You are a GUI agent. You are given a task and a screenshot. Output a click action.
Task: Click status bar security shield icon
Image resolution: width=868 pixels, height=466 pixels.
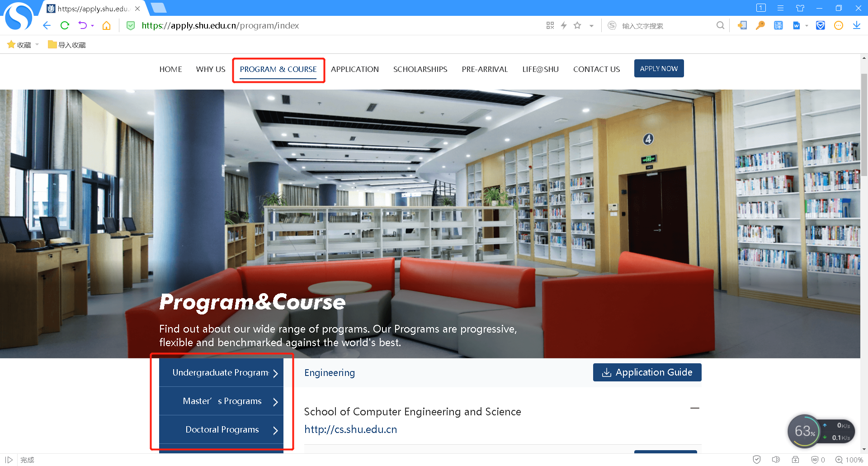click(757, 460)
